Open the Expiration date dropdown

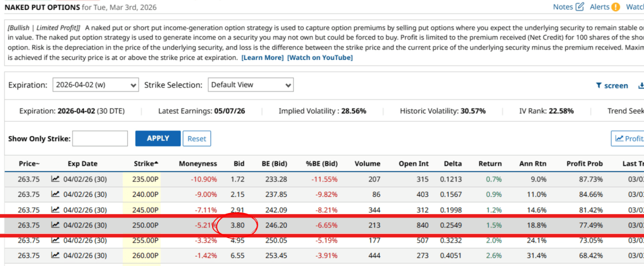96,85
